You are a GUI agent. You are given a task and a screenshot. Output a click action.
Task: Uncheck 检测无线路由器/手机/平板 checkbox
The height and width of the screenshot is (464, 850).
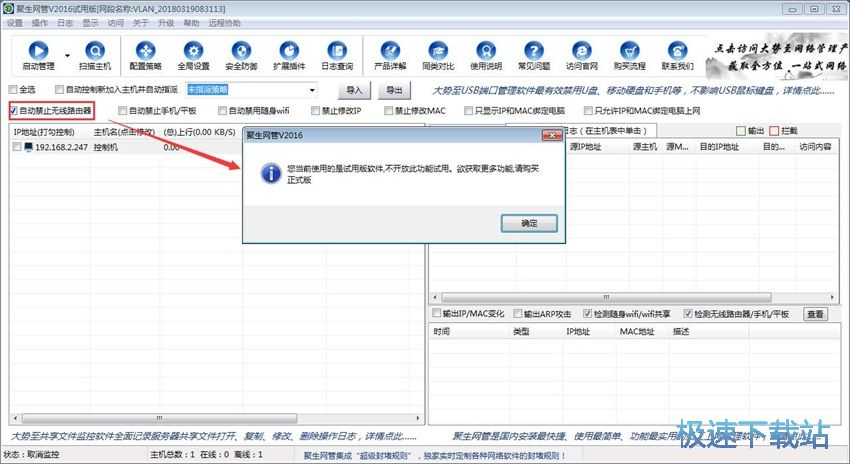687,313
